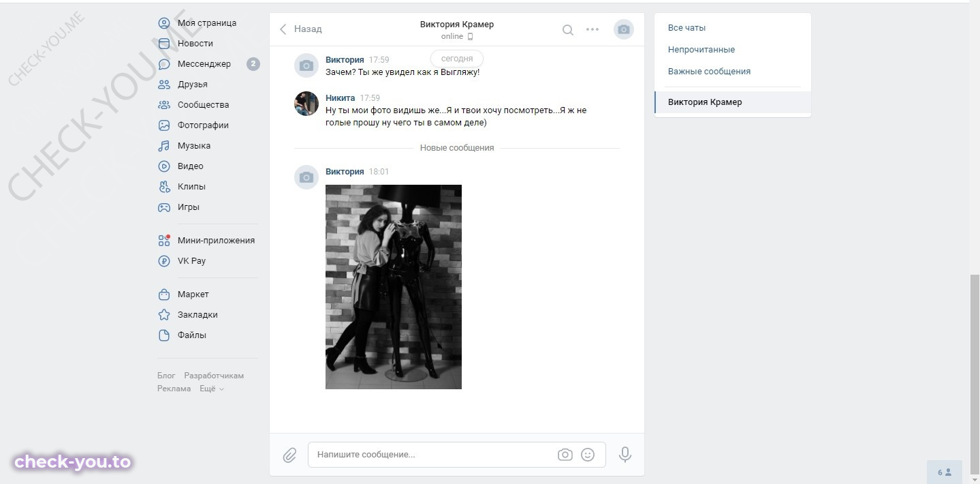Open the online friends counter 6
Image resolution: width=980 pixels, height=484 pixels.
pos(945,472)
